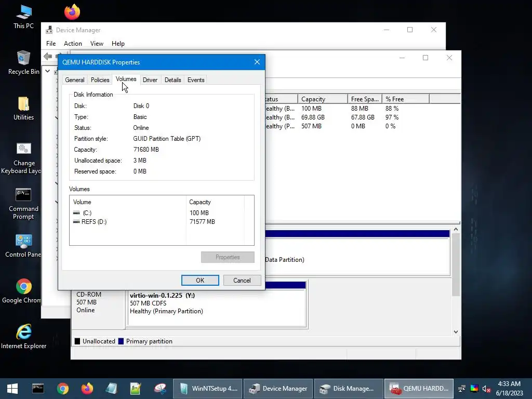Switch to the Driver tab

tap(150, 80)
